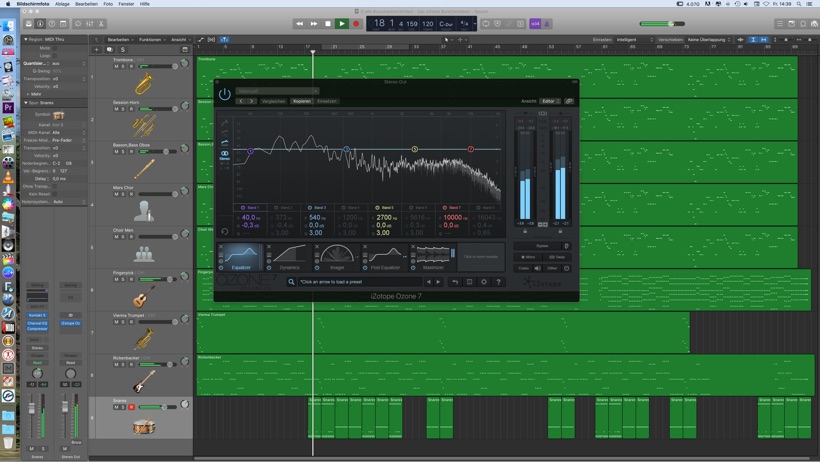Image resolution: width=820 pixels, height=462 pixels.
Task: Click the Snares drum track icon
Action: click(143, 425)
